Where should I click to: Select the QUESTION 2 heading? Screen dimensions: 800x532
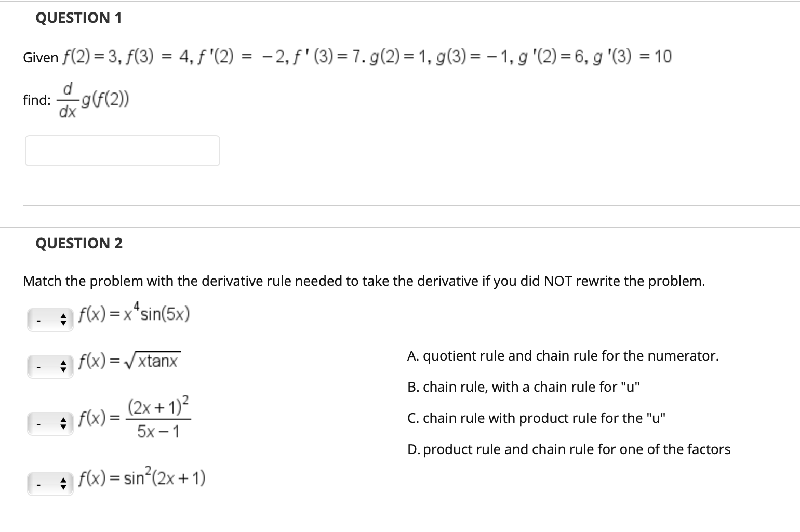(78, 243)
